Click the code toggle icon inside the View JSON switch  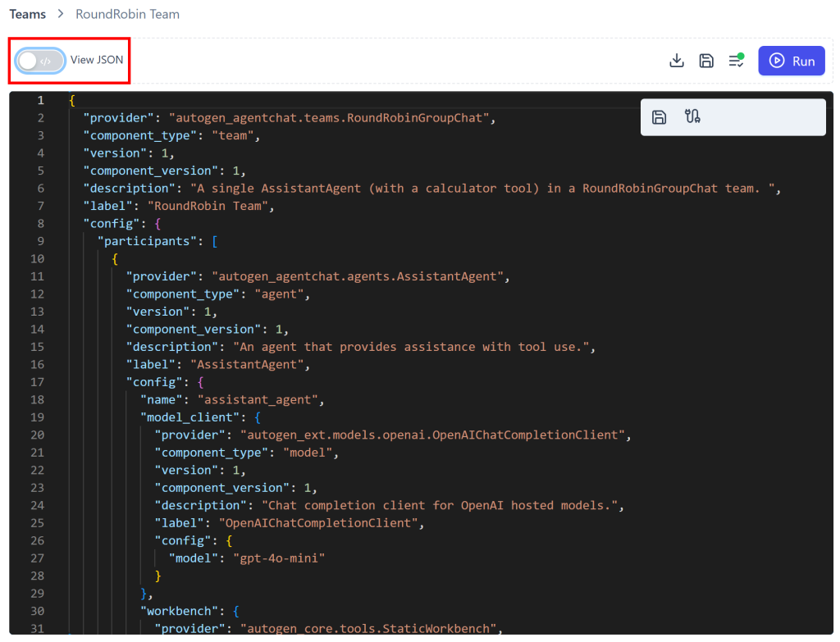click(x=47, y=61)
